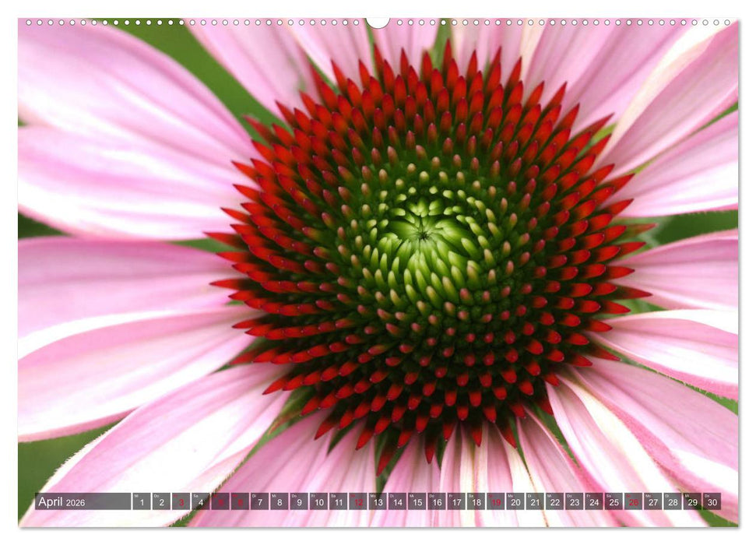This screenshot has height=545, width=756.
Task: Click the red Sunday date 19
Action: (495, 501)
